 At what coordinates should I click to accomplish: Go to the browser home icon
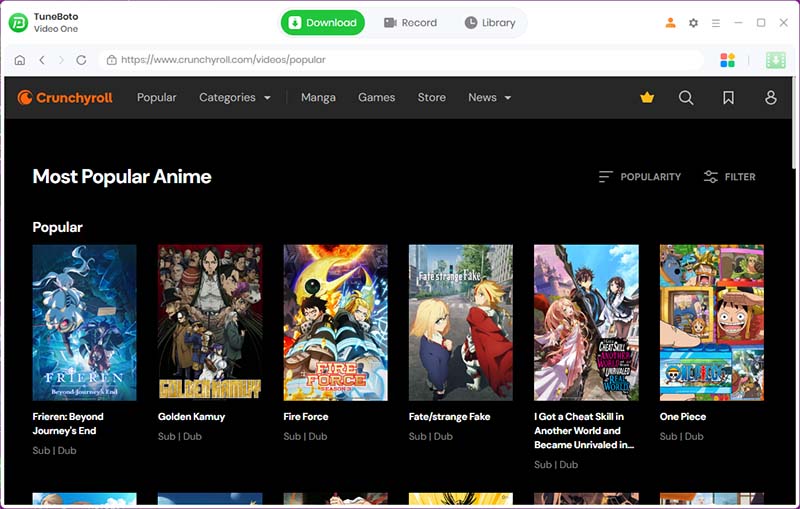coord(19,60)
